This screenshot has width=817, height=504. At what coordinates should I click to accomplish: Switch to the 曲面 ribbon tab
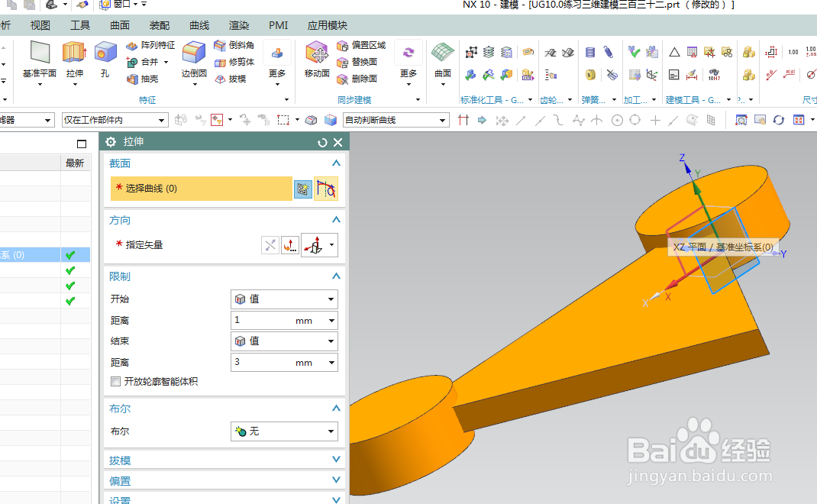click(120, 25)
